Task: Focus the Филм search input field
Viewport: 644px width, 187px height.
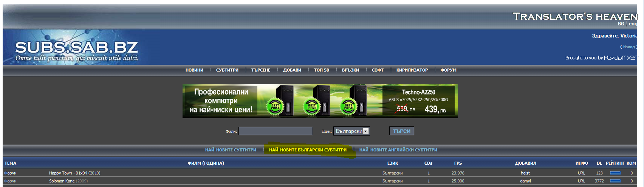Action: [x=276, y=131]
